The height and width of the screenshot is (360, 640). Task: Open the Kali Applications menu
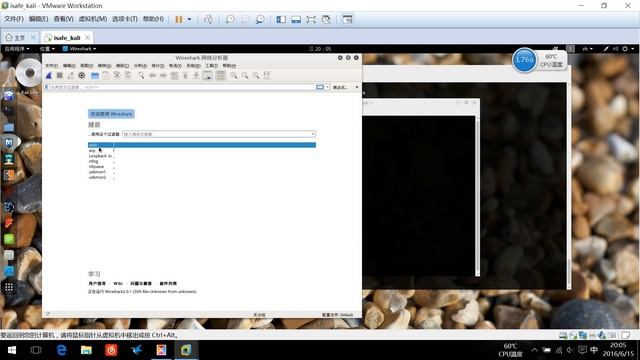[x=17, y=49]
